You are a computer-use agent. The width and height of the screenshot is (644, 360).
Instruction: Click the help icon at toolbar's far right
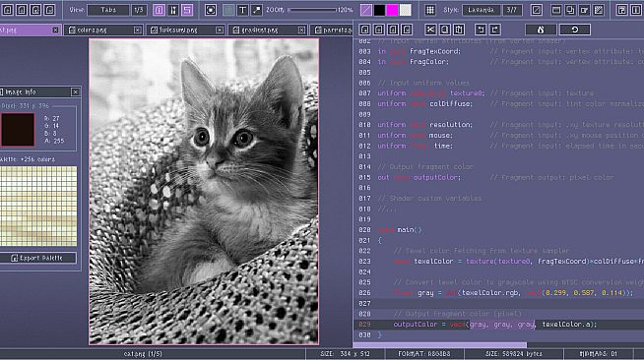click(x=621, y=10)
